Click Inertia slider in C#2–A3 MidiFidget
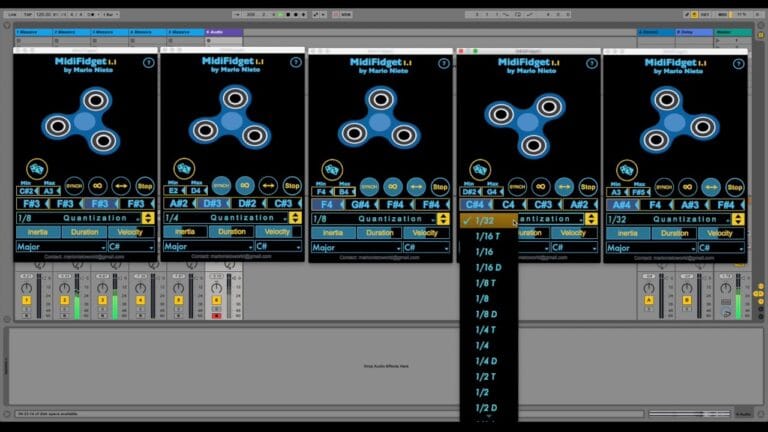This screenshot has height=432, width=768. pyautogui.click(x=38, y=232)
